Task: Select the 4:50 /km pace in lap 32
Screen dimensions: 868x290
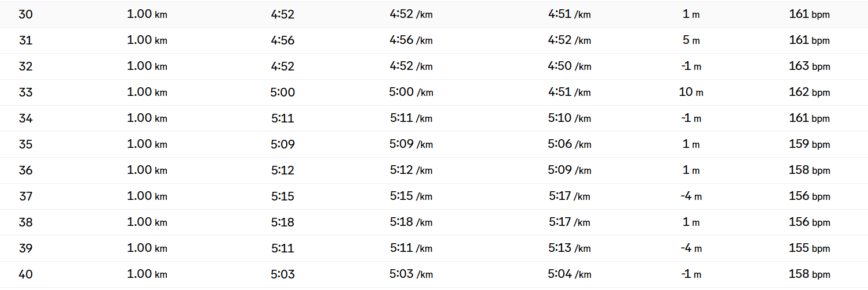Action: 570,66
